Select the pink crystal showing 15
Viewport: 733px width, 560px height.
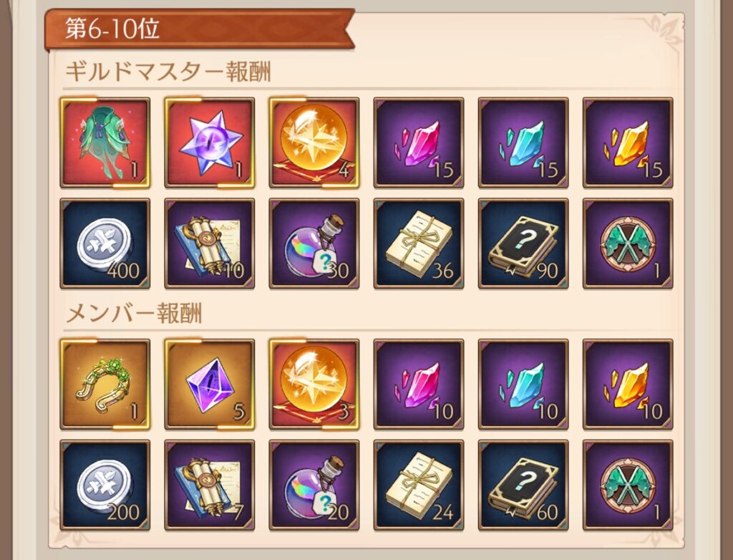[419, 143]
